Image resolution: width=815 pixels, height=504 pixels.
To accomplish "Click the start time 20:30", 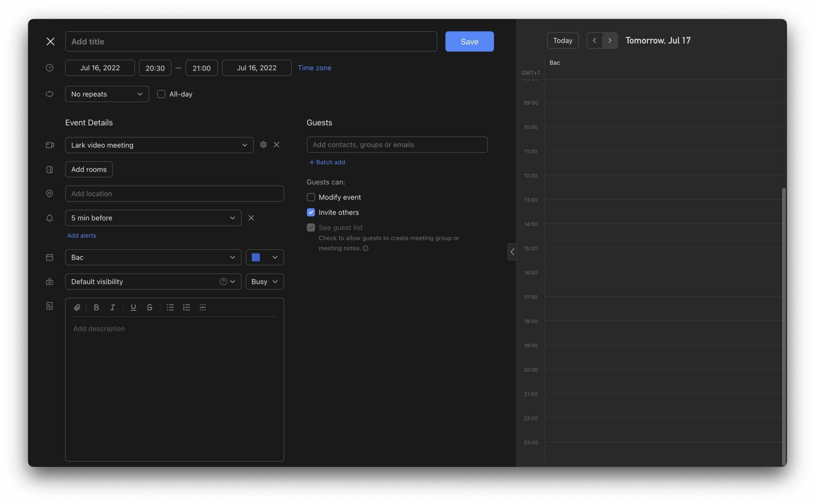I will [x=155, y=68].
